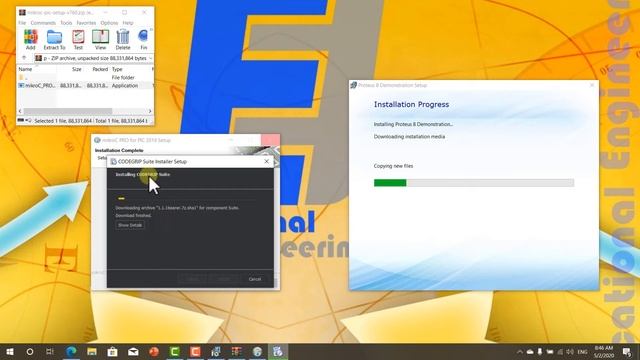This screenshot has height=360, width=640.
Task: Close the Proteus 8 Demonstration Setup window
Action: 592,85
